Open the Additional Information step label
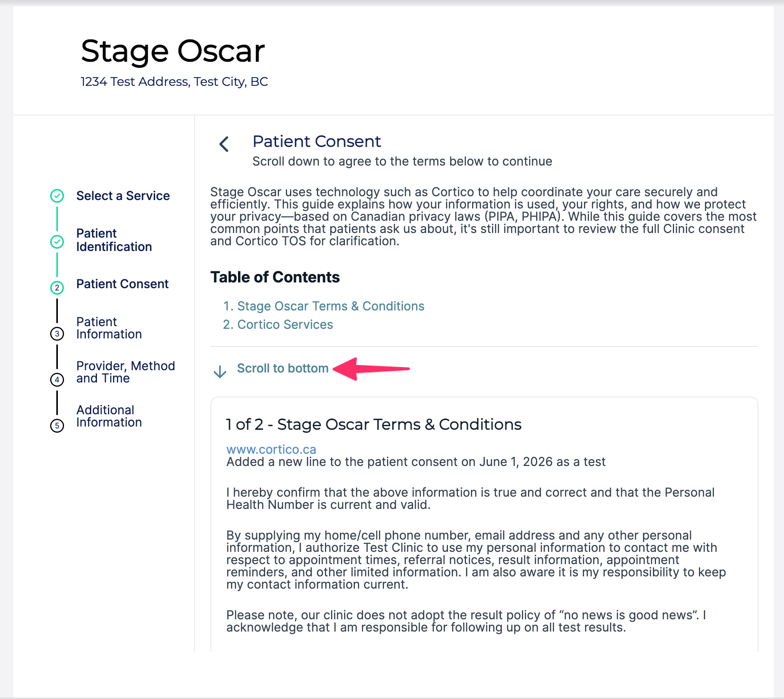The width and height of the screenshot is (784, 699). 109,416
